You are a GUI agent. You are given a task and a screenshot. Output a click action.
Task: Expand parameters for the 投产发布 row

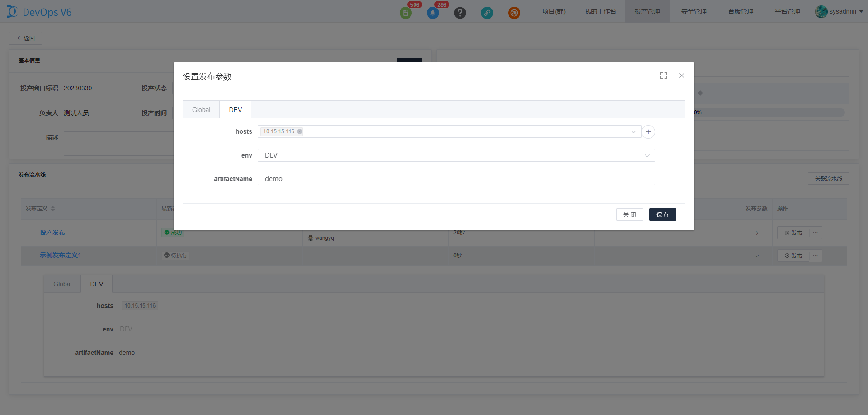point(756,233)
